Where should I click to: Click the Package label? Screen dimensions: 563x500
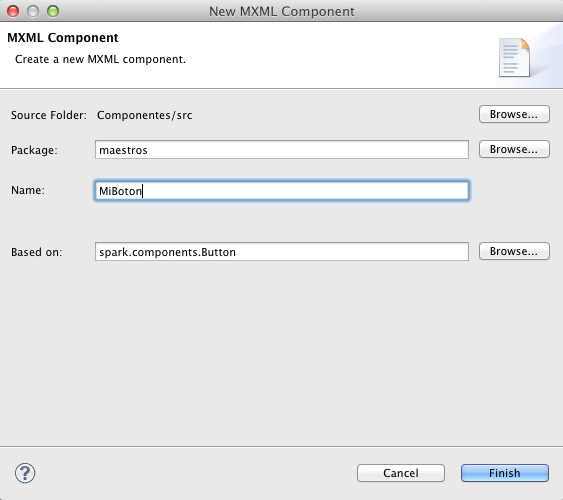pos(34,150)
